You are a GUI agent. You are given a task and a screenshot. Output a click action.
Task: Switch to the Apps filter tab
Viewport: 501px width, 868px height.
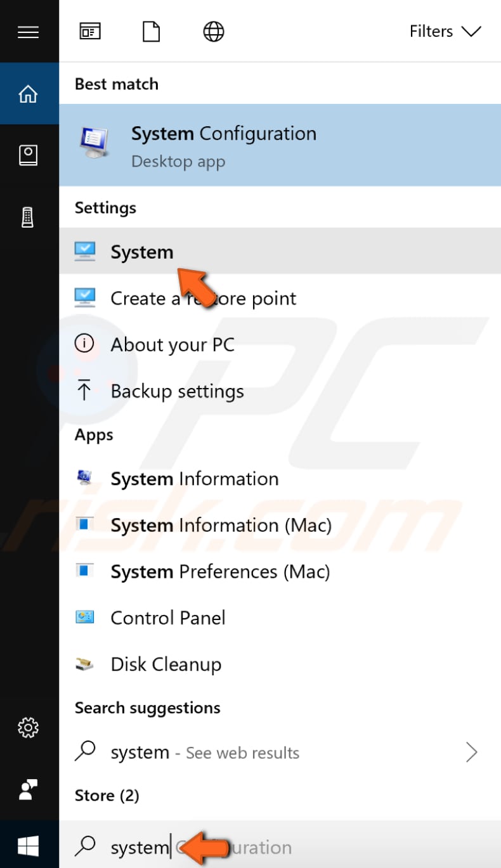click(x=90, y=30)
